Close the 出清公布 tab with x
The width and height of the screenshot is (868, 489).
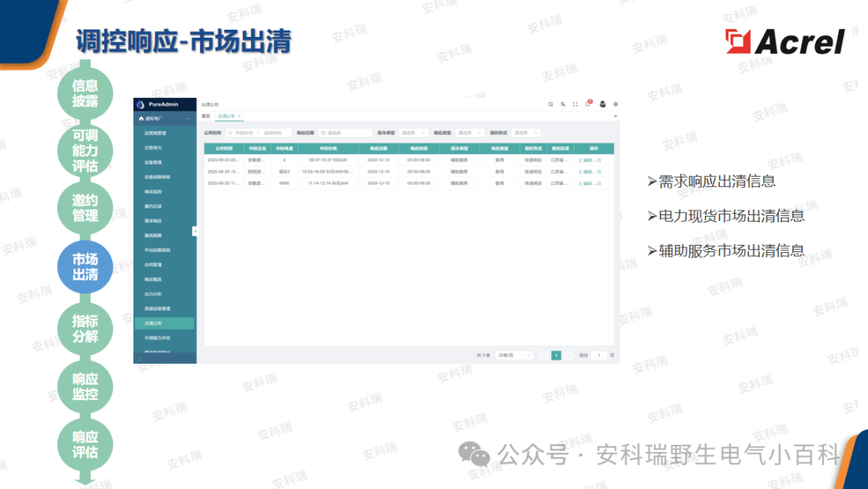[x=240, y=116]
